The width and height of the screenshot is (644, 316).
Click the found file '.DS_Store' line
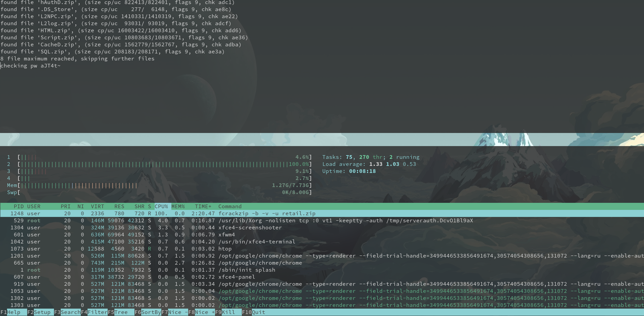(116, 9)
